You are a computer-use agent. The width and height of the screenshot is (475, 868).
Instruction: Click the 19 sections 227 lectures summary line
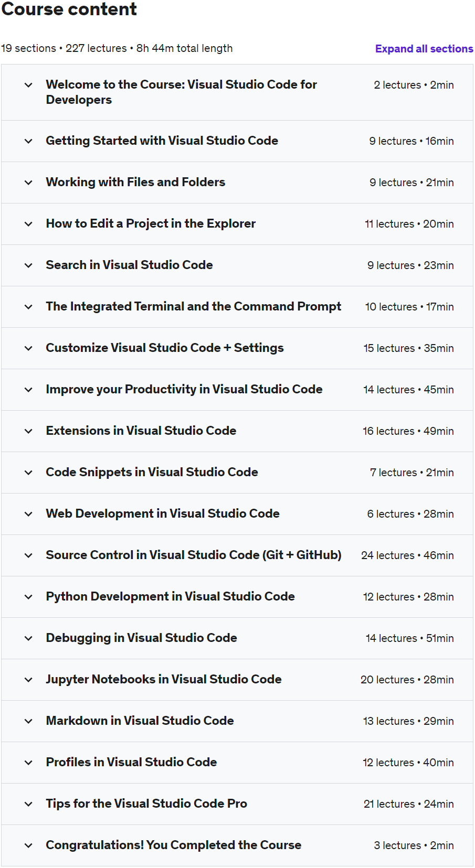[117, 48]
